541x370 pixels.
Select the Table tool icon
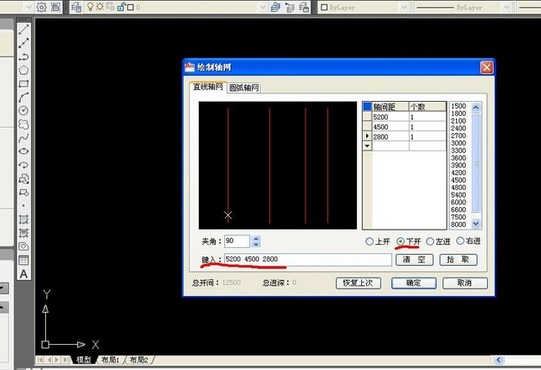[23, 260]
